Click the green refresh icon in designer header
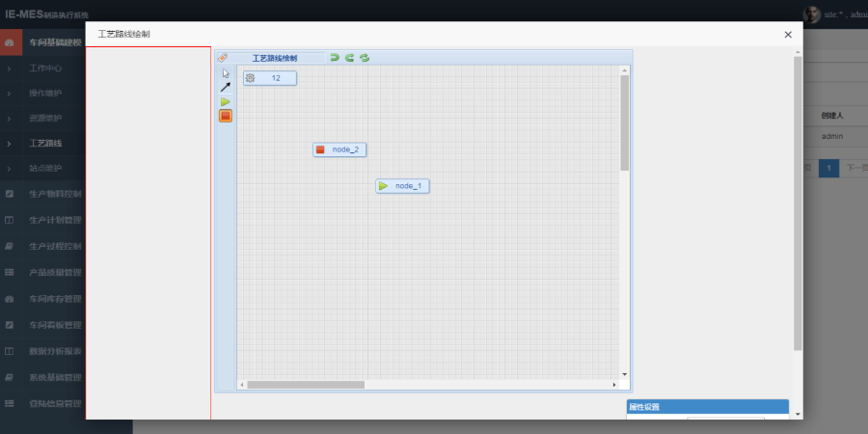 click(x=365, y=58)
